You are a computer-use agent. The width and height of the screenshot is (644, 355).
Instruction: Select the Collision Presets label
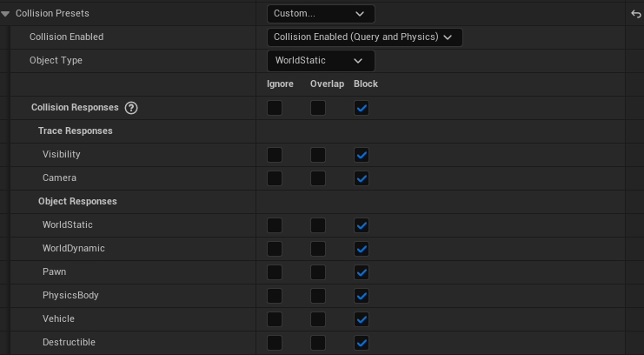point(52,14)
